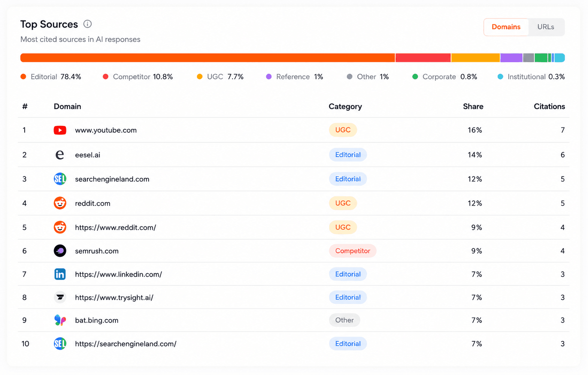The height and width of the screenshot is (375, 588).
Task: Click the Editorial badge in linkedin row
Action: [348, 274]
